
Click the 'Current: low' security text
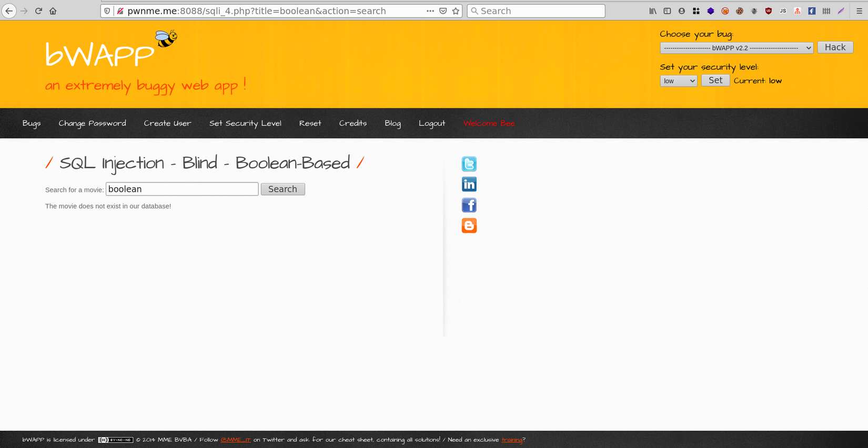pos(758,81)
